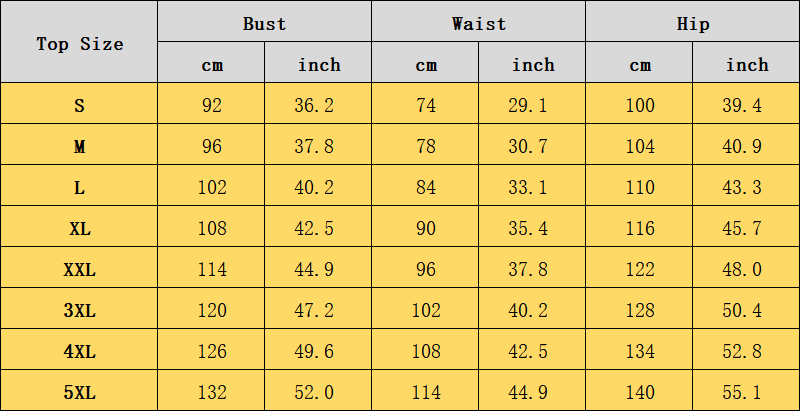
Task: Click the XXL size row label
Action: coord(79,268)
